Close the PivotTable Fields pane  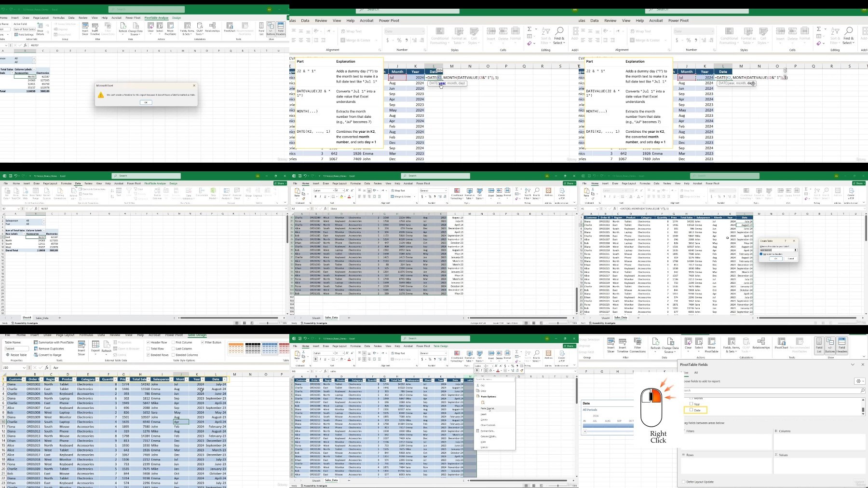(863, 364)
